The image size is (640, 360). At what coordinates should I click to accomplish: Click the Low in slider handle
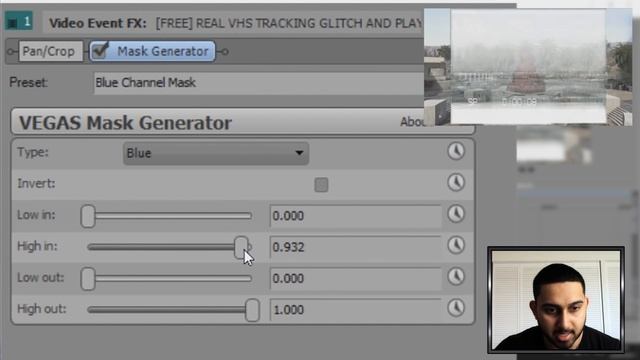coord(88,216)
